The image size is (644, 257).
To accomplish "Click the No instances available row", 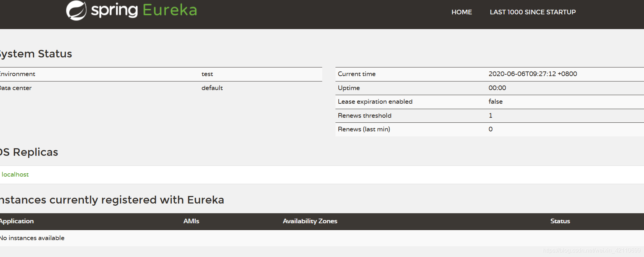I will coord(322,238).
